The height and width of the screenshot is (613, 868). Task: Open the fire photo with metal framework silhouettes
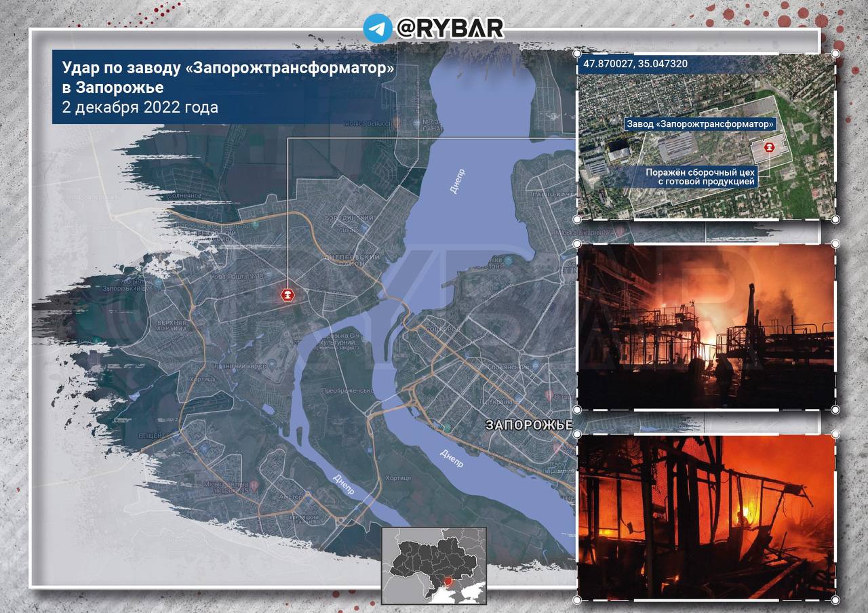tap(706, 327)
